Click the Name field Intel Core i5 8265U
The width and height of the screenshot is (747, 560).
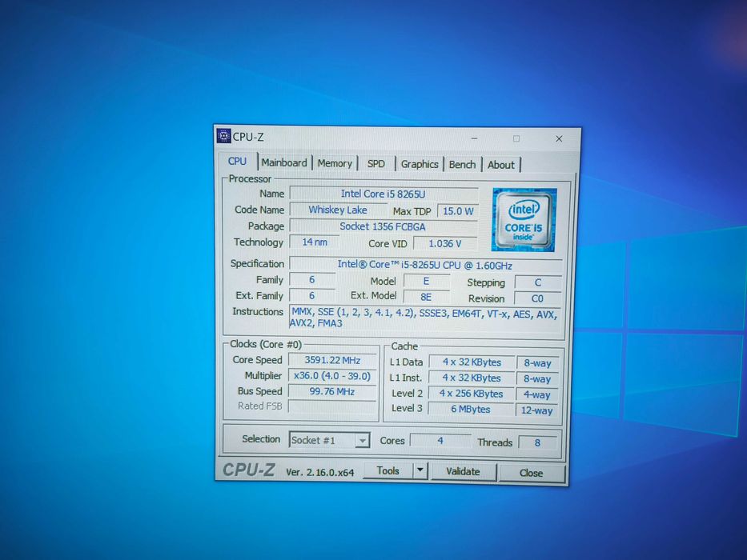click(384, 194)
